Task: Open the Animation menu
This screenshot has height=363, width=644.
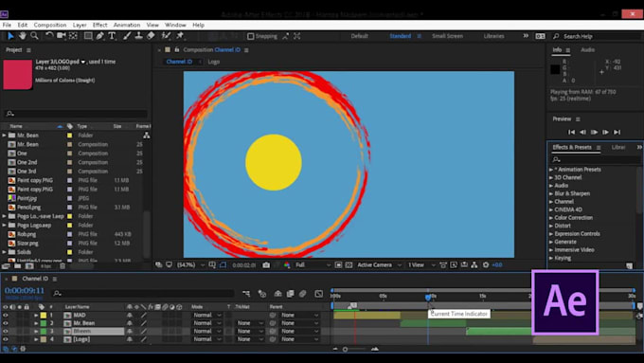Action: (127, 25)
